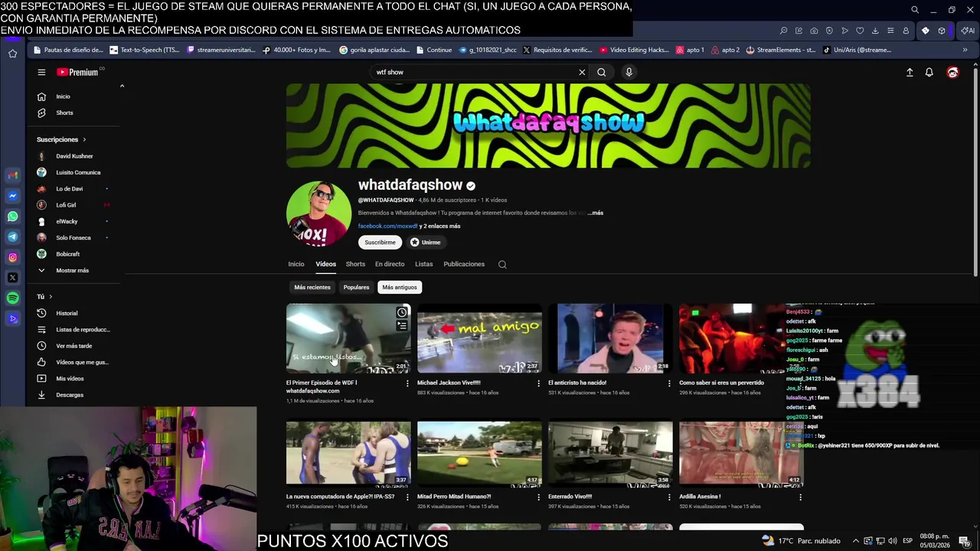Click the Suscribirme button
This screenshot has width=980, height=551.
pyautogui.click(x=380, y=242)
